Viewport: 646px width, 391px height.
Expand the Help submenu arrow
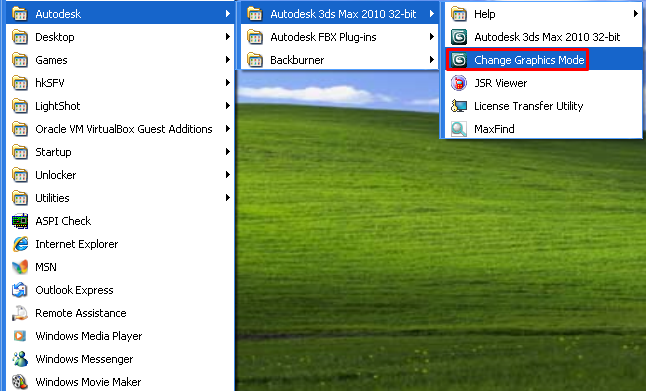[x=635, y=14]
